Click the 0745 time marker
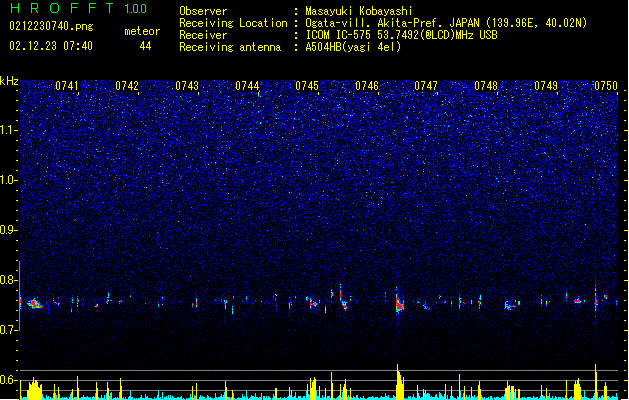Viewport: 629px width, 400px height. click(307, 86)
